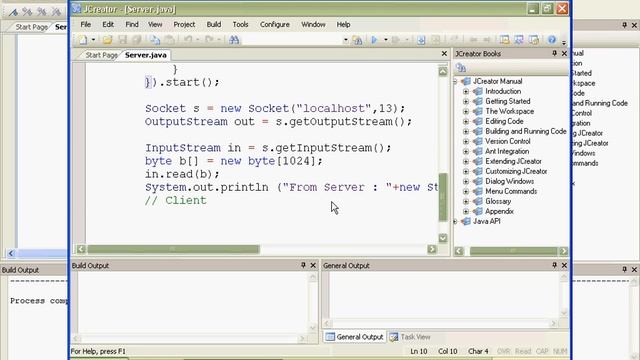Open the search text combo dropdown
The height and width of the screenshot is (360, 640).
pyautogui.click(x=345, y=40)
